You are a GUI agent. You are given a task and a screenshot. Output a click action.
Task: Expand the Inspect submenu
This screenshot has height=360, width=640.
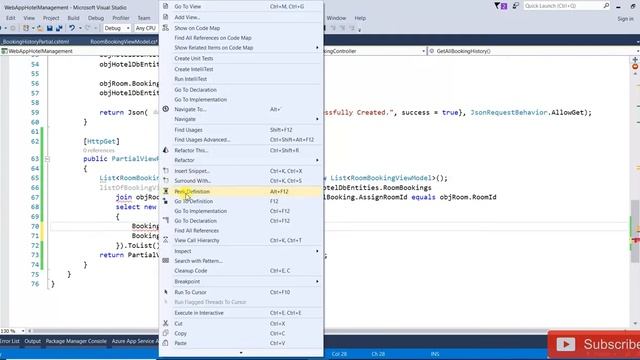coord(241,251)
